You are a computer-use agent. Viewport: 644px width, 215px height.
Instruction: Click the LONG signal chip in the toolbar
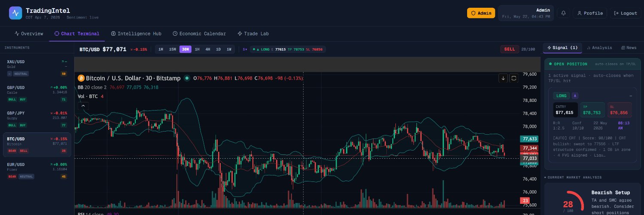coord(288,49)
